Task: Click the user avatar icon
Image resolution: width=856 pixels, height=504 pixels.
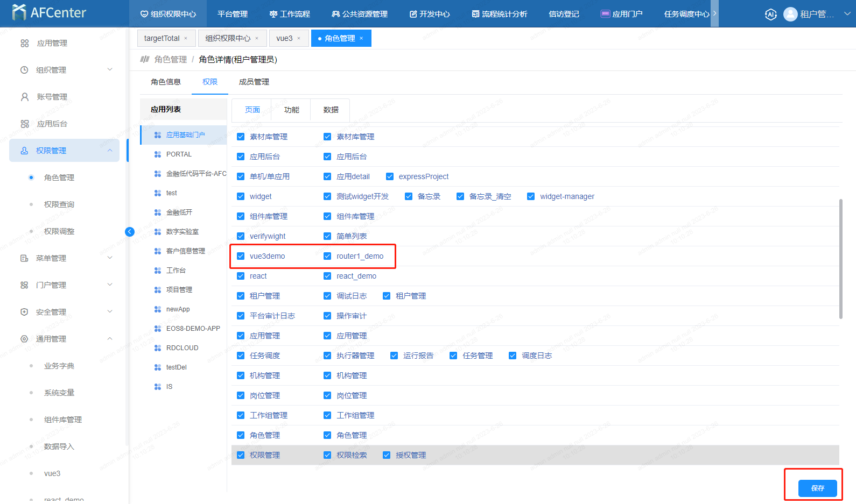Action: pyautogui.click(x=790, y=14)
